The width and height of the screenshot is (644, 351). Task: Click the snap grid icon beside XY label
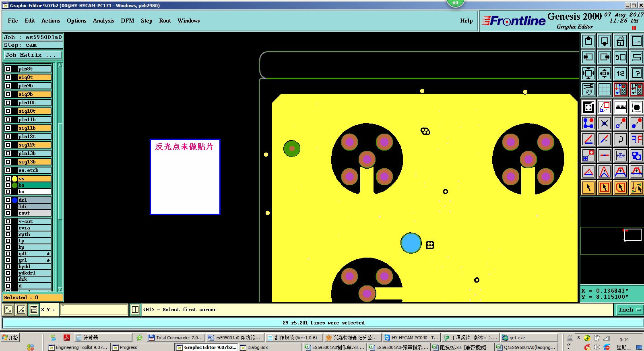pyautogui.click(x=34, y=310)
